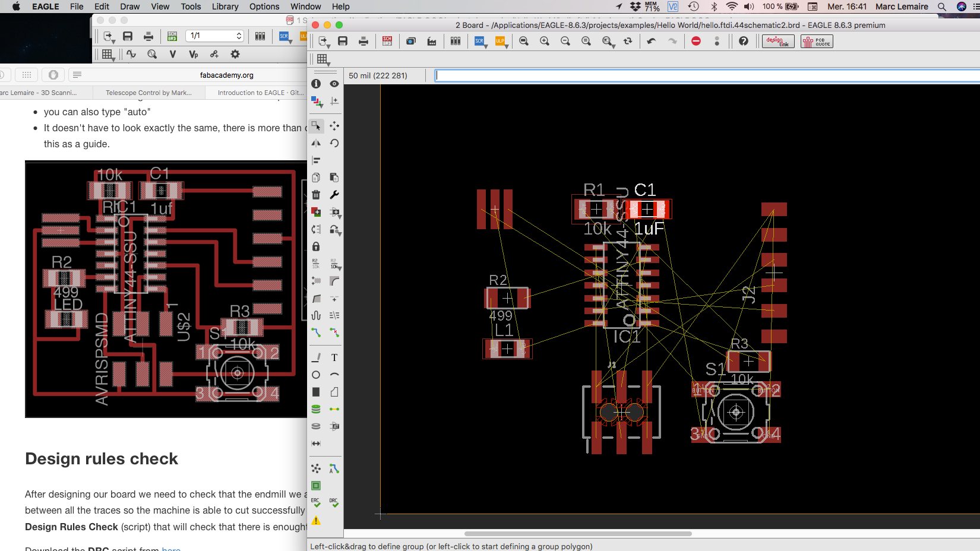Zoom in on the board
The width and height of the screenshot is (980, 551).
click(x=545, y=41)
